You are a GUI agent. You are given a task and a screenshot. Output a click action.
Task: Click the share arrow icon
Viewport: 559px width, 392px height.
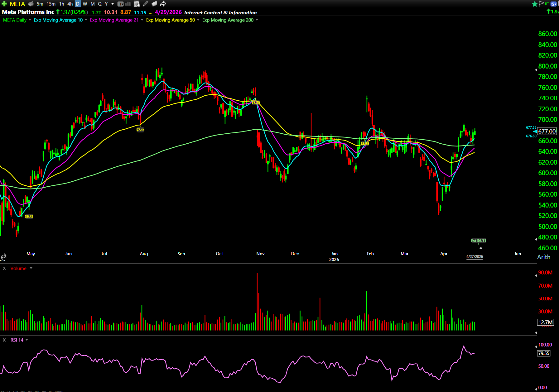pos(163,4)
